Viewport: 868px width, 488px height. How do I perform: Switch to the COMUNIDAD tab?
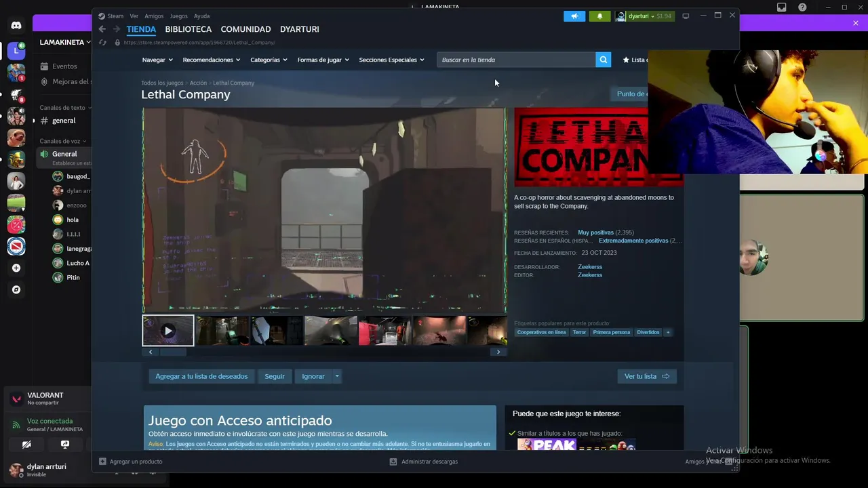(245, 29)
